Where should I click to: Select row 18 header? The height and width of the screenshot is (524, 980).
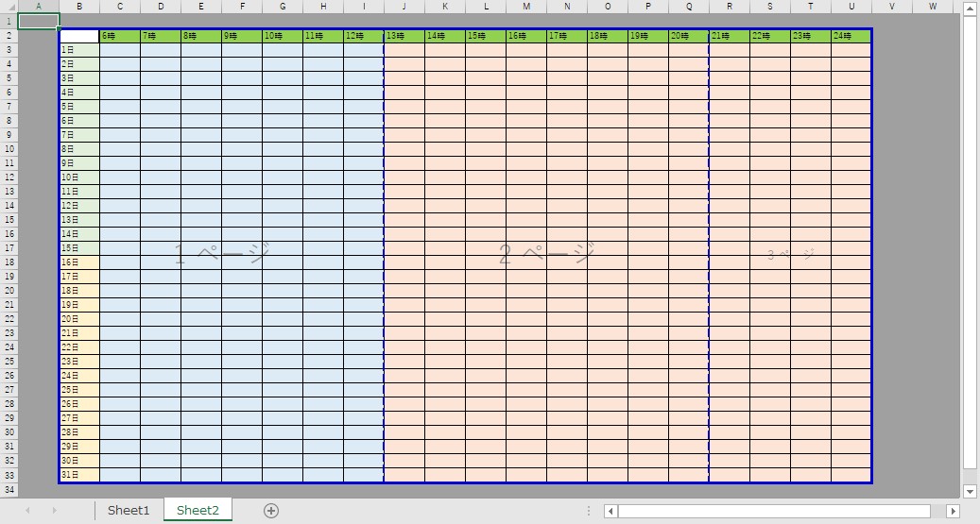(x=9, y=262)
